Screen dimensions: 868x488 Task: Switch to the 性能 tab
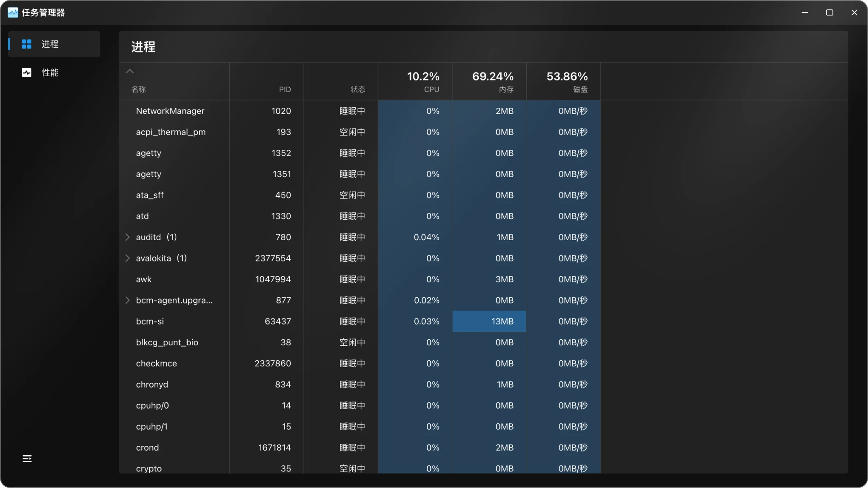[50, 72]
